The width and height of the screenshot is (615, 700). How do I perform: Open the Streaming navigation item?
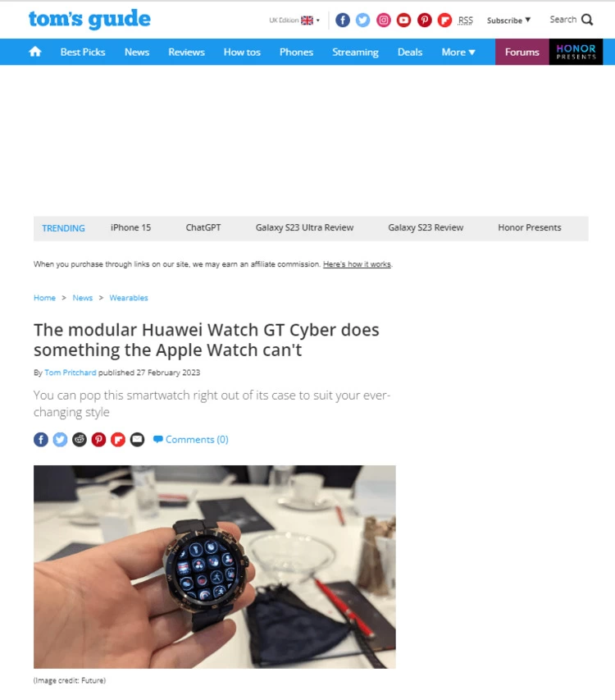pyautogui.click(x=355, y=53)
